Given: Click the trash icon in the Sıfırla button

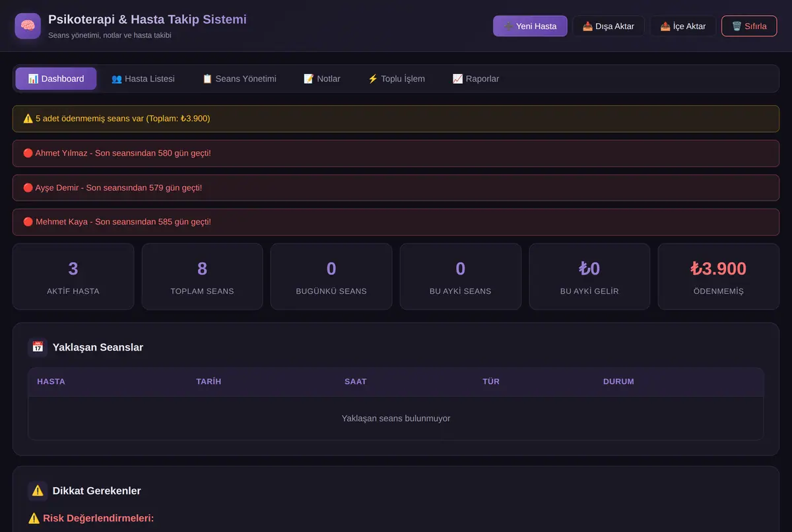Looking at the screenshot, I should [x=737, y=26].
